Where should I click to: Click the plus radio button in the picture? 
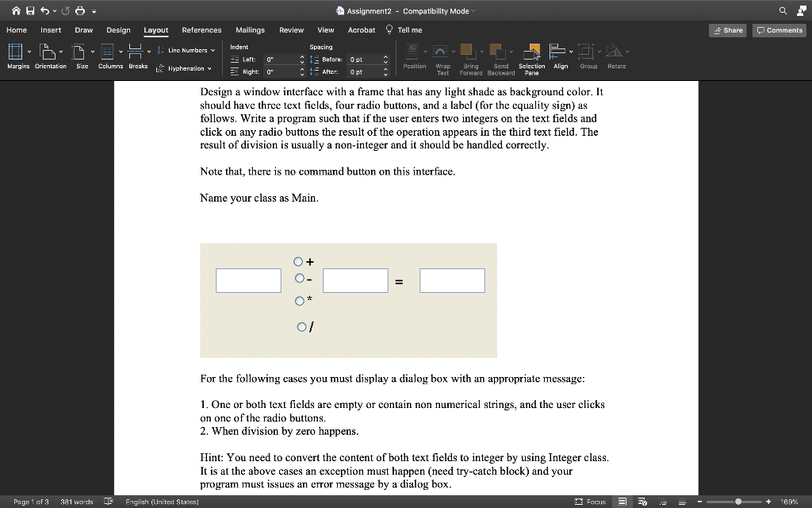[298, 261]
